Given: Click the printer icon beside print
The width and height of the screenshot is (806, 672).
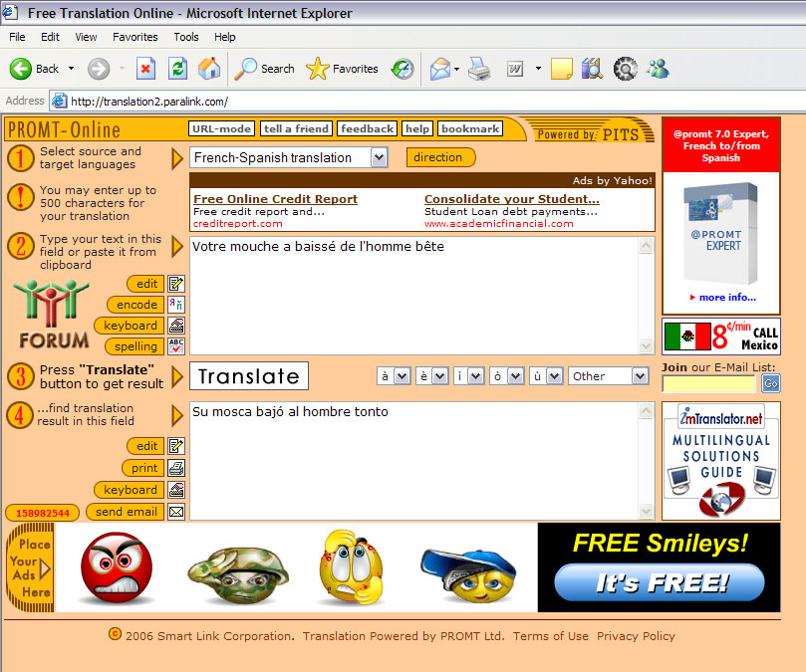Looking at the screenshot, I should tap(176, 468).
